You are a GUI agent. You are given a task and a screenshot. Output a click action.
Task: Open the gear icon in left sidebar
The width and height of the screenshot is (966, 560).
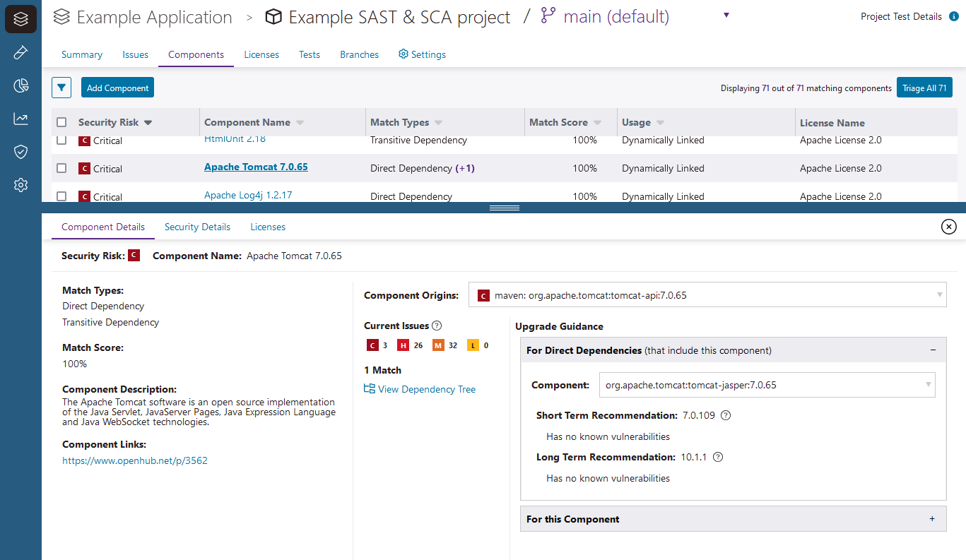(20, 185)
